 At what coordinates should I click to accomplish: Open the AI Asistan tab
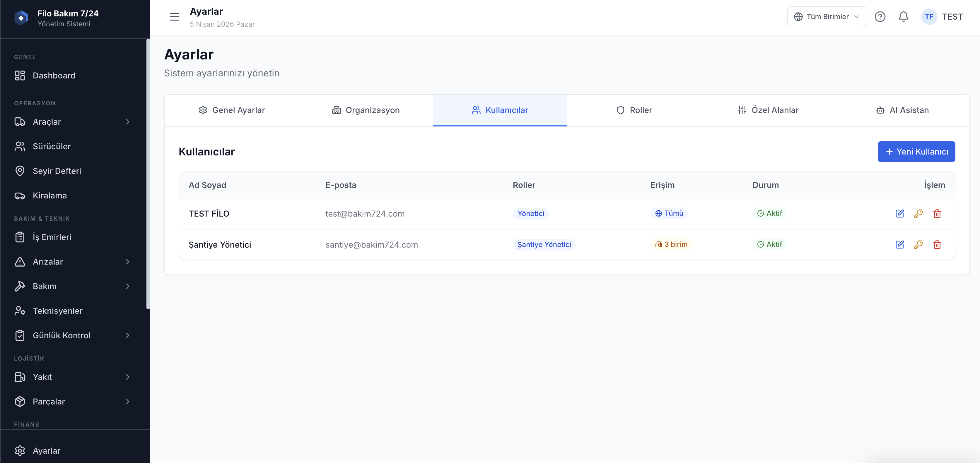coord(902,110)
